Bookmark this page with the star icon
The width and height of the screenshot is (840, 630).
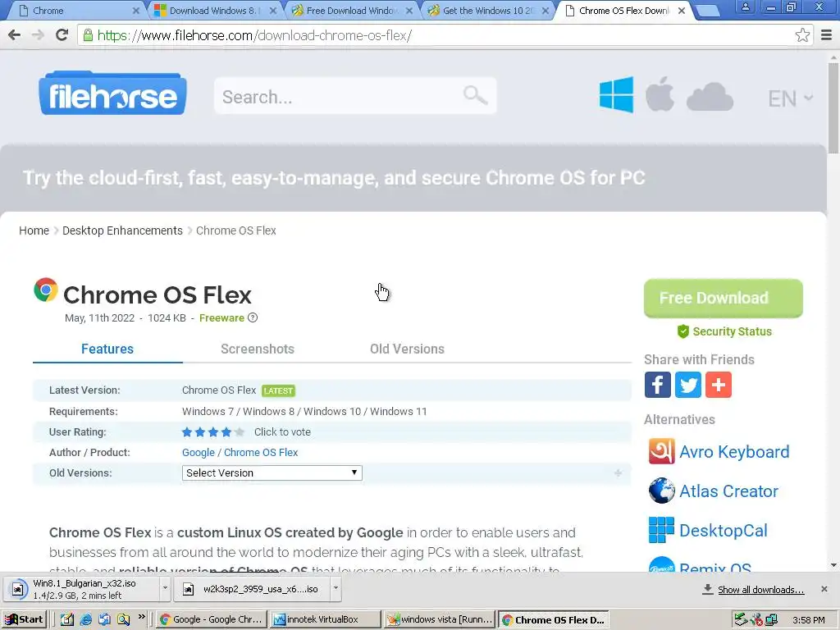802,35
